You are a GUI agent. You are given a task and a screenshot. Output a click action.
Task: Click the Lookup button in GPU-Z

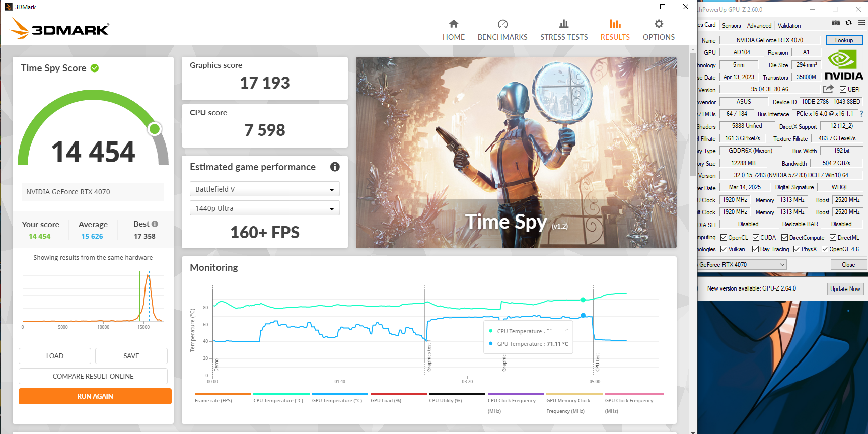pyautogui.click(x=844, y=40)
